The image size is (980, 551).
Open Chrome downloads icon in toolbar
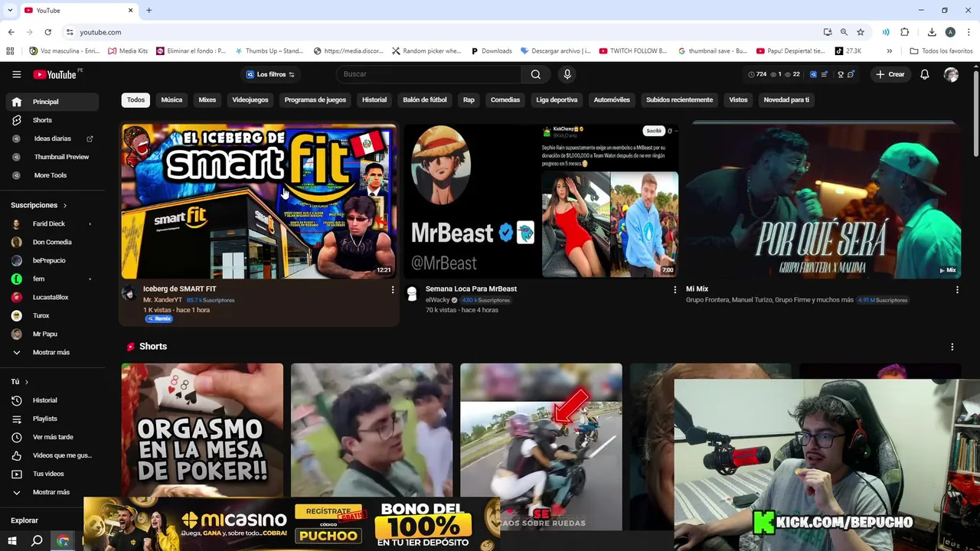click(932, 32)
